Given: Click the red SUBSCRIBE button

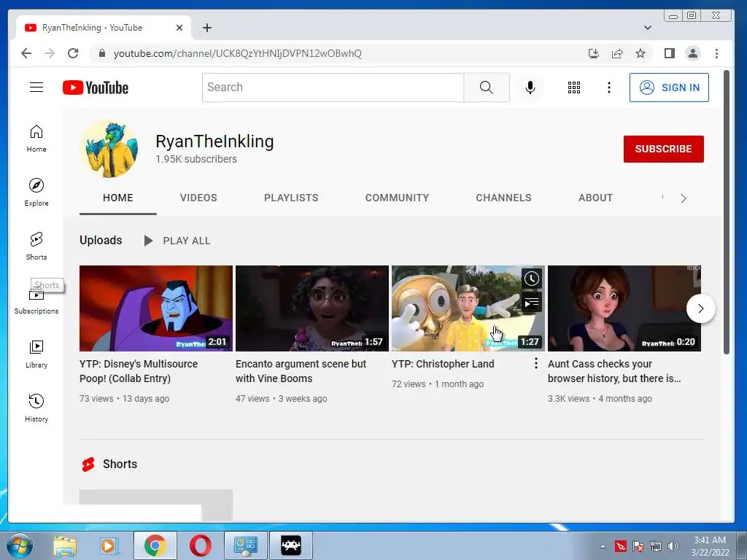Looking at the screenshot, I should point(663,149).
